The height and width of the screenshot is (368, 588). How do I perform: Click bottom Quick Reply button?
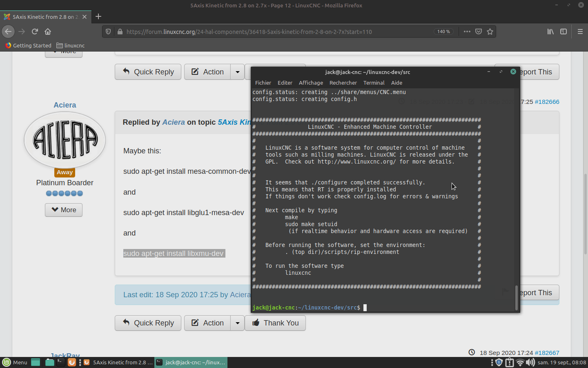click(x=148, y=323)
